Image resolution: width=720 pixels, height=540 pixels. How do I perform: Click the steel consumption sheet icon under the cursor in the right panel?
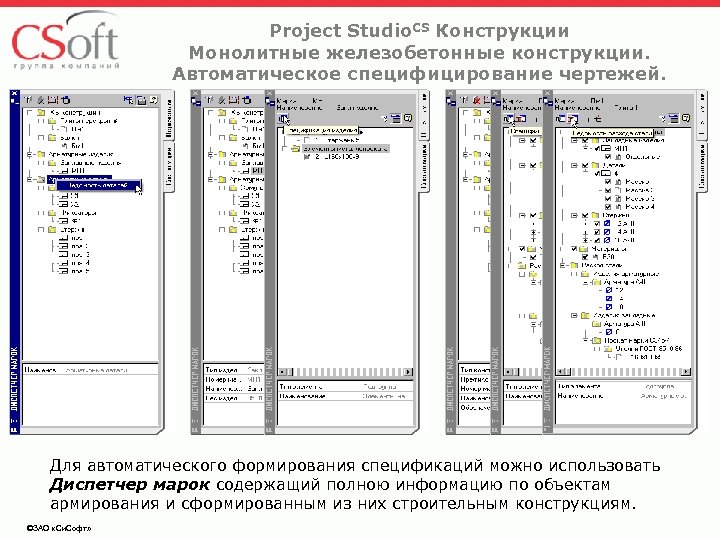point(573,119)
